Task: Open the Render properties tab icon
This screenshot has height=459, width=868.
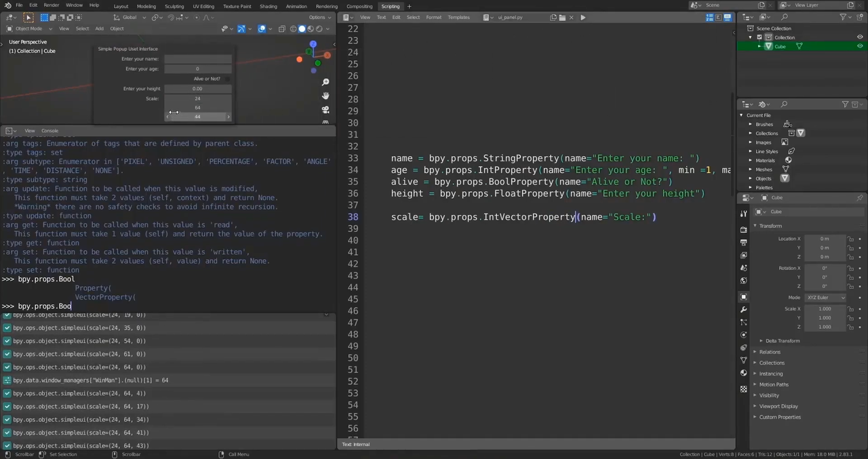Action: tap(744, 230)
